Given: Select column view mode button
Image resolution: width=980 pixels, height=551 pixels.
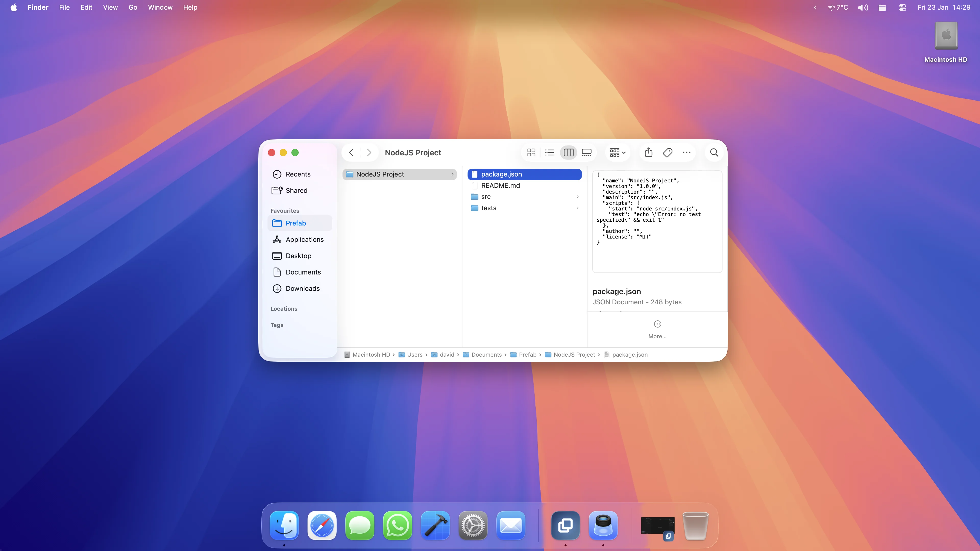Looking at the screenshot, I should (x=568, y=153).
